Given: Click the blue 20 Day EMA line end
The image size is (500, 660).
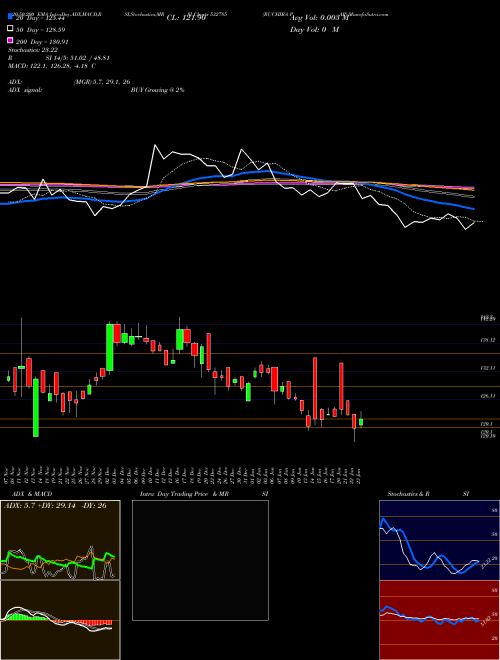Looking at the screenshot, I should click(x=473, y=209).
